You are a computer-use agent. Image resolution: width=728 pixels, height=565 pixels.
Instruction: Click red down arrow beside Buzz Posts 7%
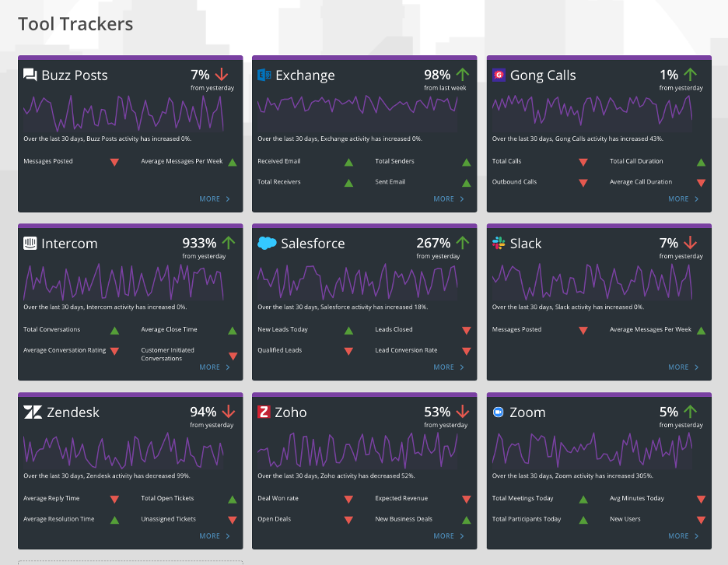[222, 75]
